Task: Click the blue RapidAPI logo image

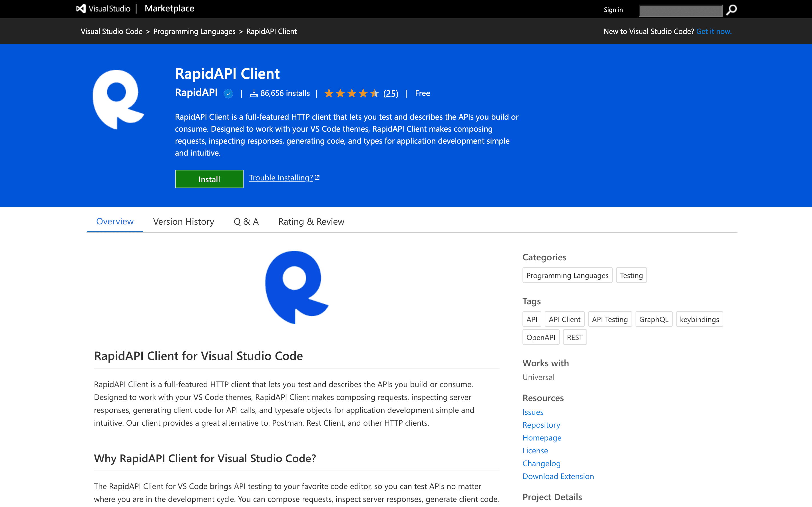Action: coord(296,287)
